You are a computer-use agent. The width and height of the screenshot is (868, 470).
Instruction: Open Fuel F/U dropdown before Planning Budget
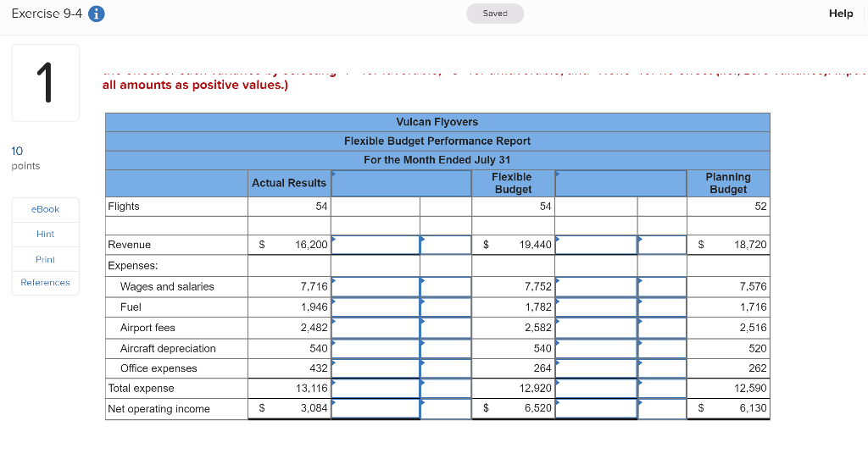(x=662, y=307)
